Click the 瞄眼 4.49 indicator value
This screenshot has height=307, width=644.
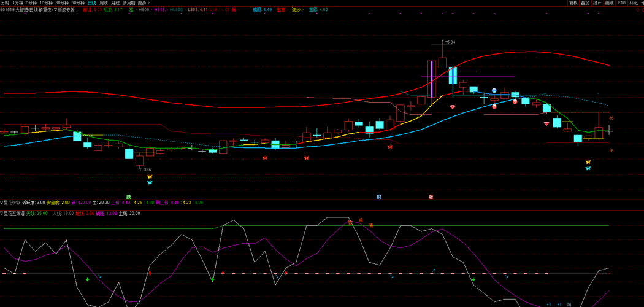pos(262,9)
